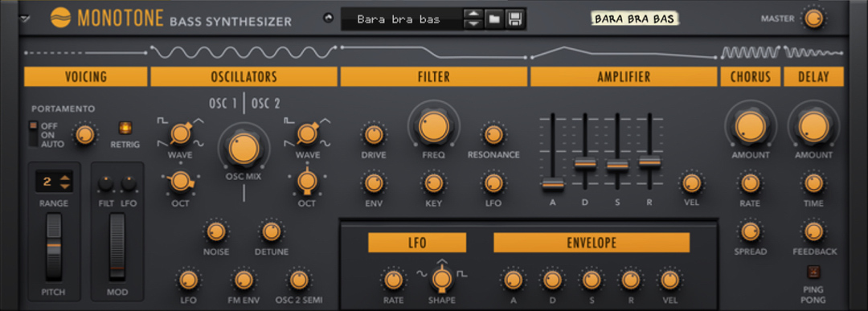Toggle the RETRIG button
Image resolution: width=868 pixels, height=311 pixels.
125,129
